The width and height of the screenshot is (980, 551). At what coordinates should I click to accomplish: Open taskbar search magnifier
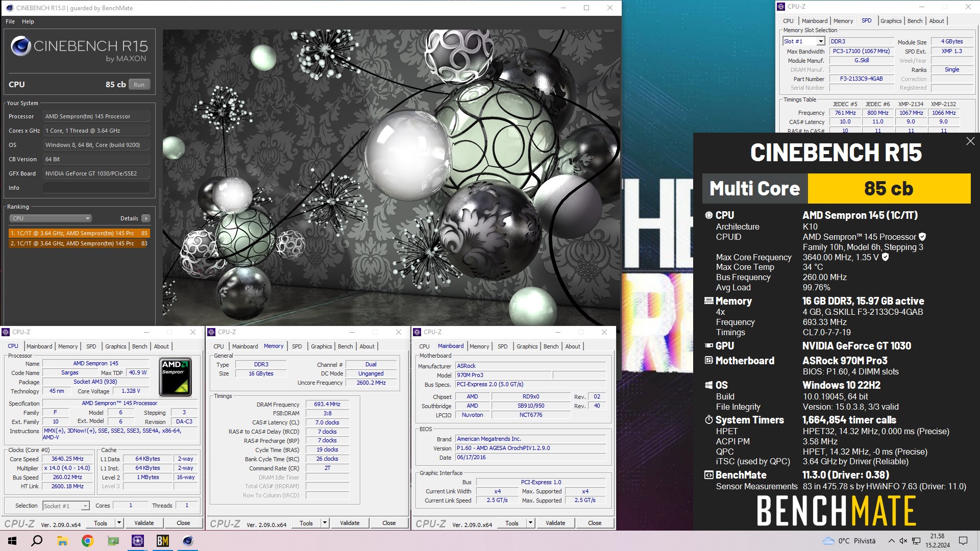tap(37, 541)
